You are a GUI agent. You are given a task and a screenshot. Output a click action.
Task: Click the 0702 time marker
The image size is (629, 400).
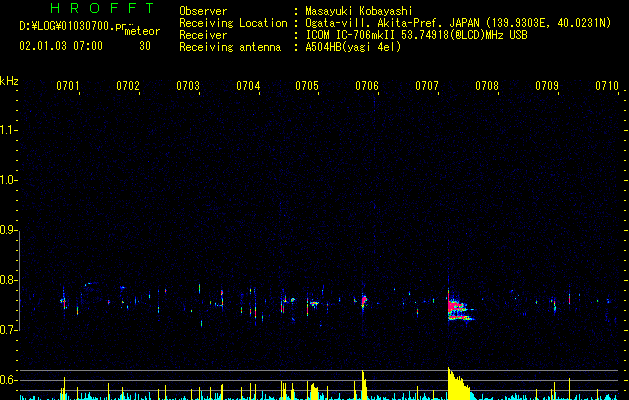(x=128, y=86)
